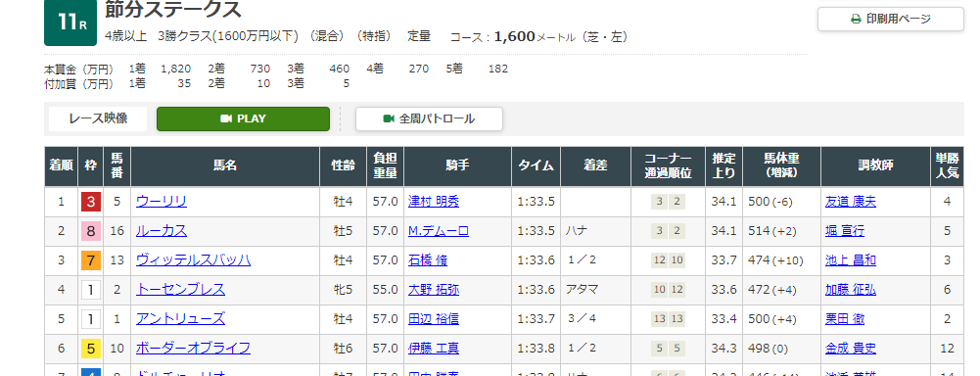Play the race video with PLAY button
Screen dimensions: 980x376
pyautogui.click(x=243, y=118)
